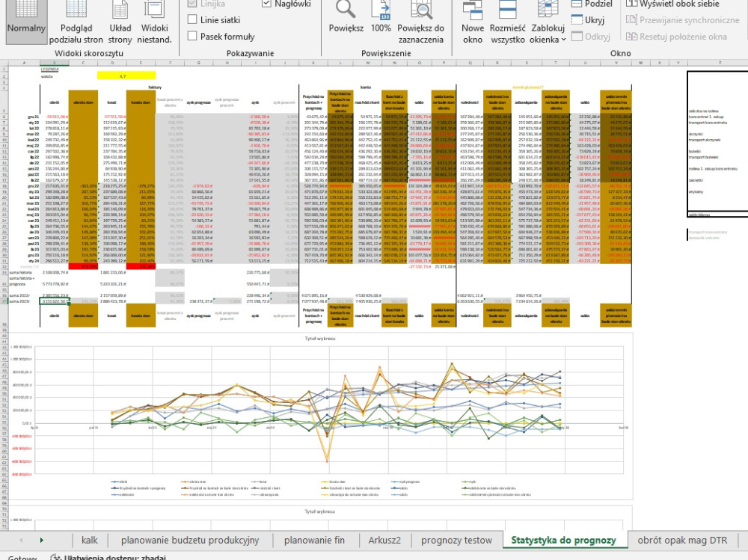Viewport: 748px width, 560px height.
Task: Select the cell with value 3 151 622,50
Action: (x=55, y=301)
